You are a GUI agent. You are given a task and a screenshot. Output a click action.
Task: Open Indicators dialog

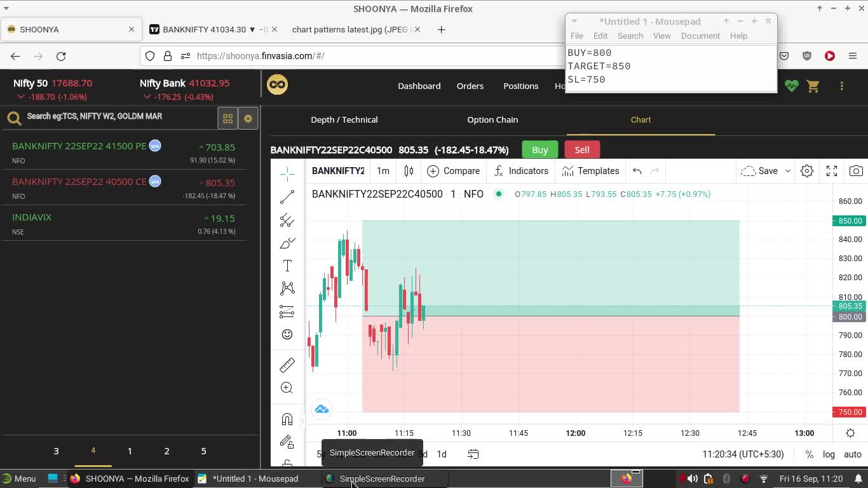click(521, 171)
